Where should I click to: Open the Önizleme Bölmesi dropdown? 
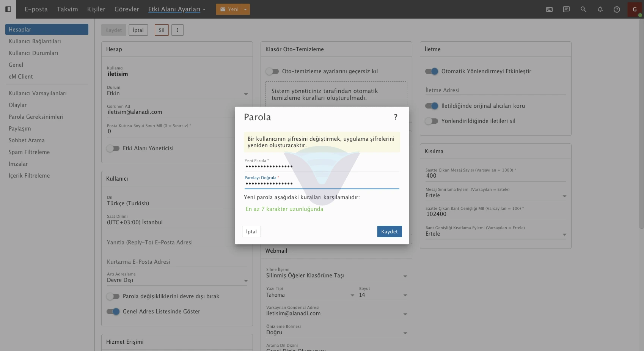(336, 332)
